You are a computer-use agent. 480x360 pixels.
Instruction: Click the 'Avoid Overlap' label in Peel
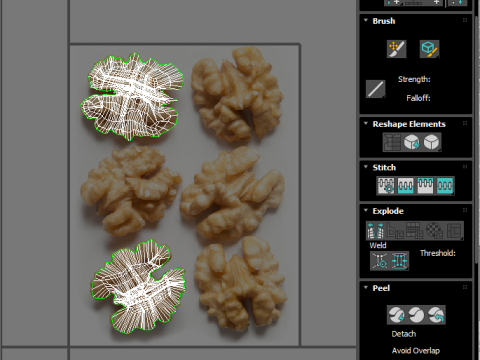click(x=416, y=351)
